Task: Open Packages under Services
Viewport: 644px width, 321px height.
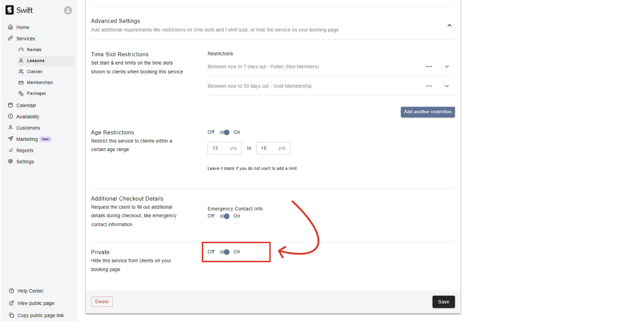Action: (x=37, y=93)
